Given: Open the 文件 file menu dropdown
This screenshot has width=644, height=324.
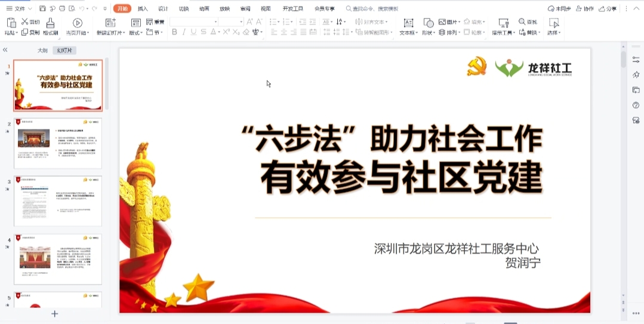Looking at the screenshot, I should (20, 9).
